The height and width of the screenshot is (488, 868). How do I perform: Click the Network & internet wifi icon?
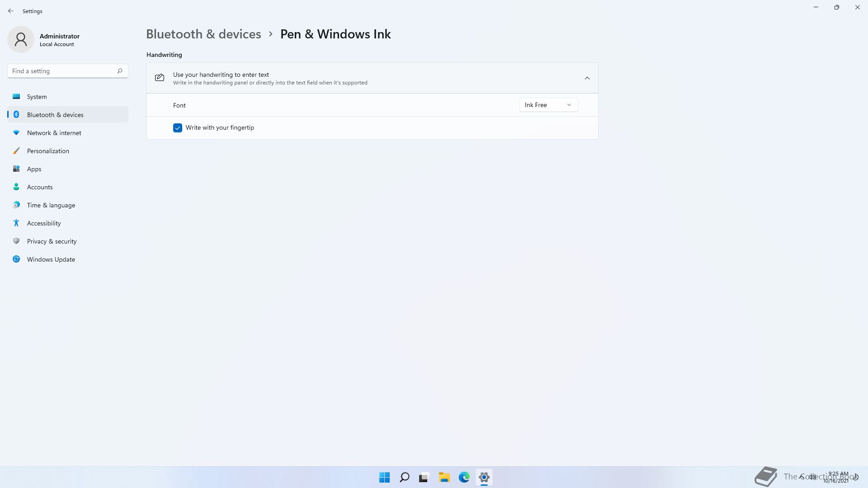click(16, 133)
